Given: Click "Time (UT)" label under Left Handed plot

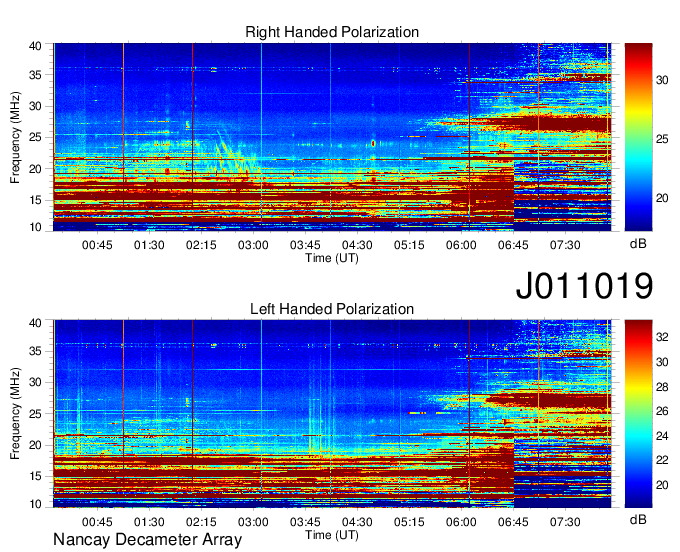Looking at the screenshot, I should pos(332,535).
